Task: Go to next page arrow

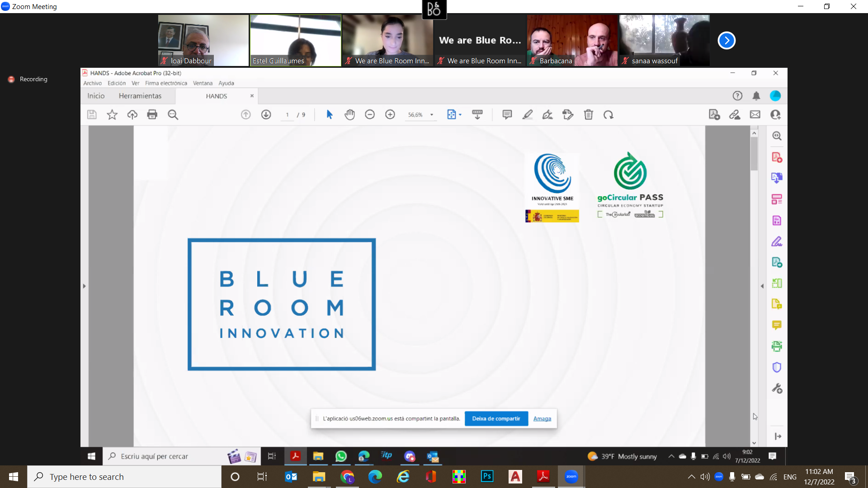Action: tap(266, 115)
